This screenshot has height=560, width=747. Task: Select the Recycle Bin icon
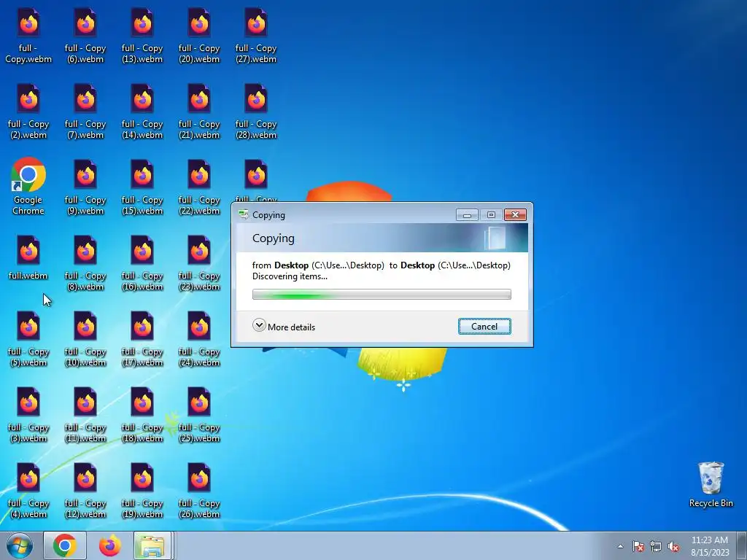[x=711, y=485]
